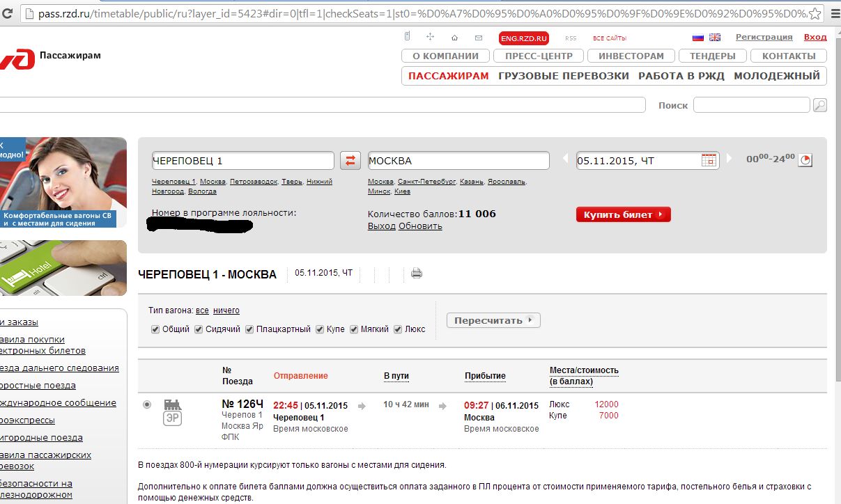The width and height of the screenshot is (841, 504).
Task: Open the ПРЕСС-ЦЕНТР tab
Action: (x=539, y=56)
